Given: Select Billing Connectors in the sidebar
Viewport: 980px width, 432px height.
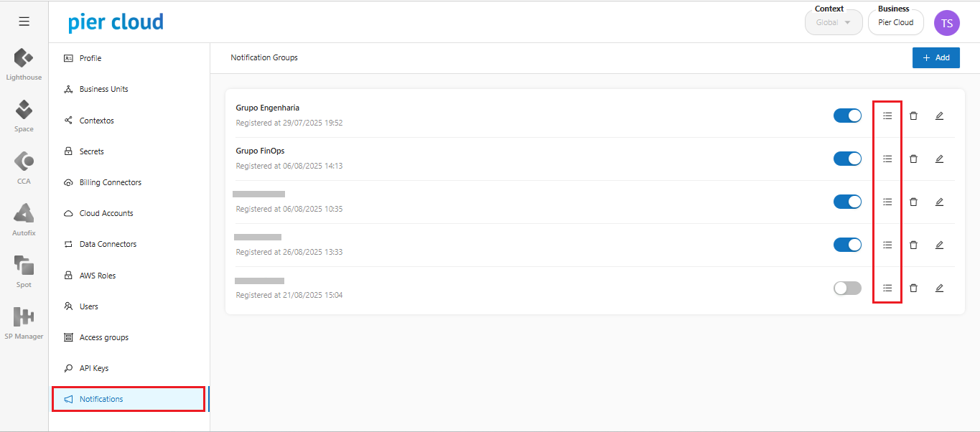Looking at the screenshot, I should 110,182.
